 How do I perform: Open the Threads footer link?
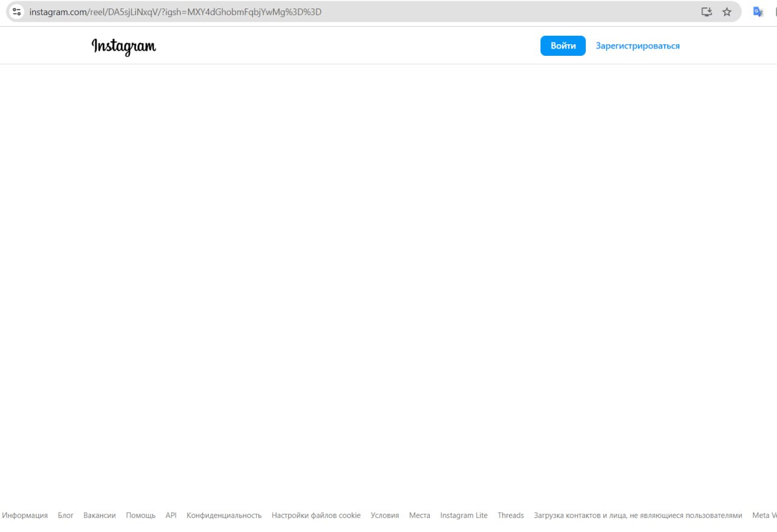coord(511,515)
